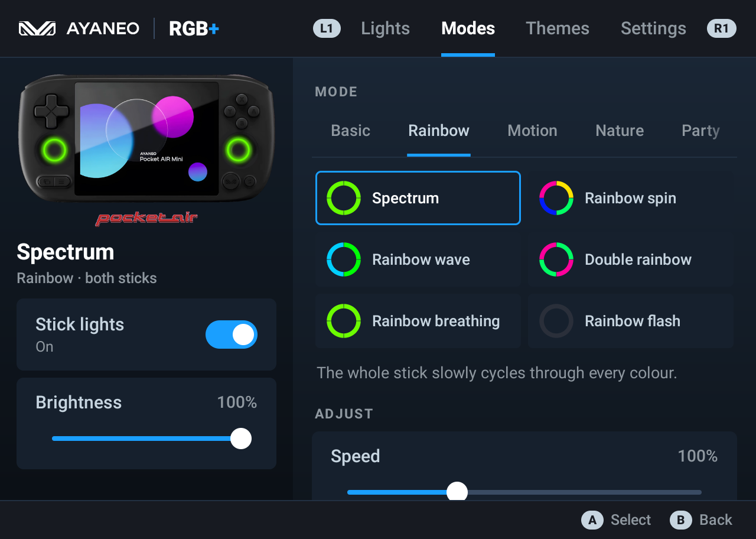Click the AYANEO logo icon
Viewport: 756px width, 539px height.
click(37, 28)
